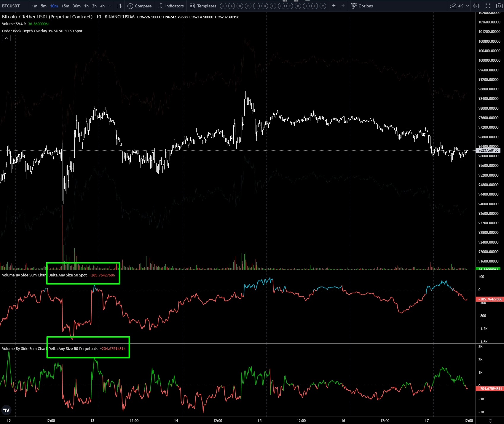Apply quick template Q

[x=281, y=6]
